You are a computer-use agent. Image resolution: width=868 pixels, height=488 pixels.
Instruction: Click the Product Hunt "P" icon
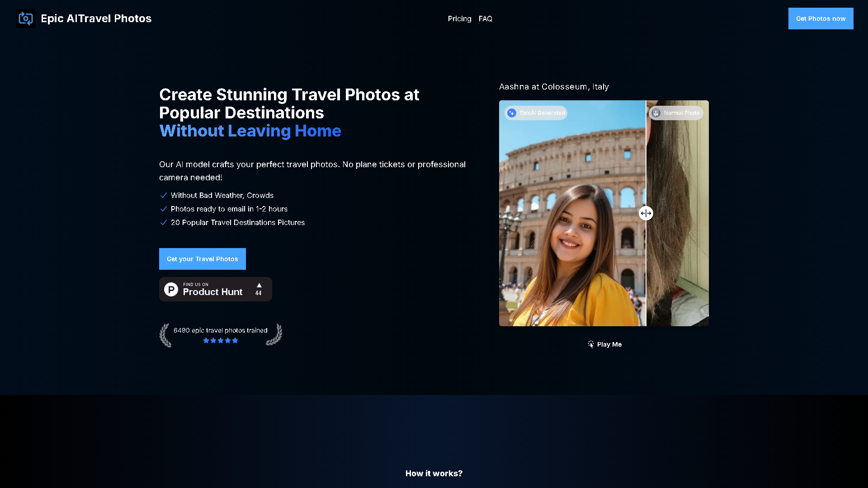(171, 289)
